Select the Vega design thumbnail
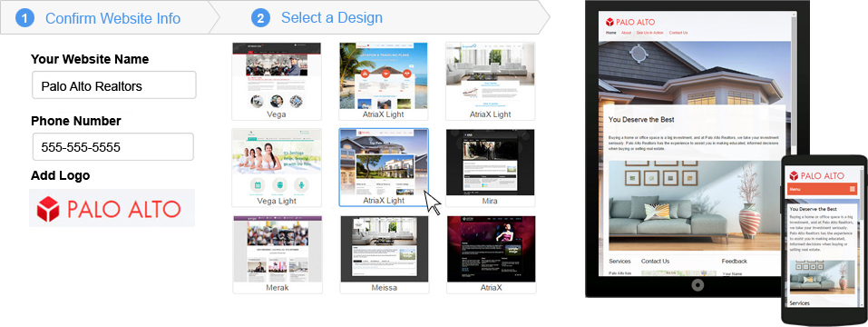This screenshot has height=327, width=868. pos(277,81)
